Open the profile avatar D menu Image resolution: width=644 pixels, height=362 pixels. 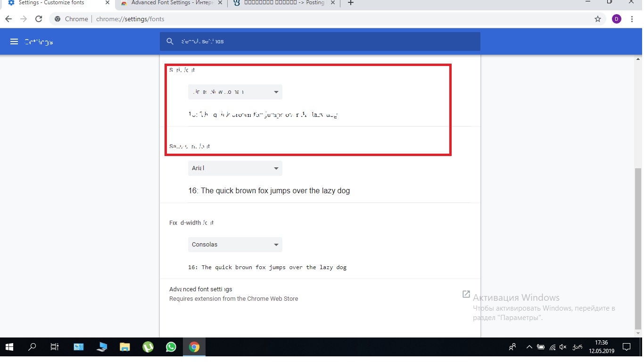point(616,19)
